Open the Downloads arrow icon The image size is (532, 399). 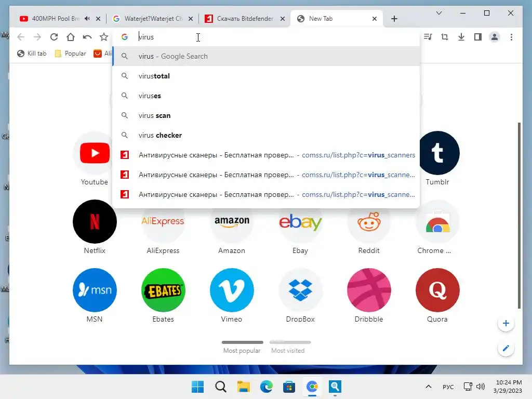461,37
